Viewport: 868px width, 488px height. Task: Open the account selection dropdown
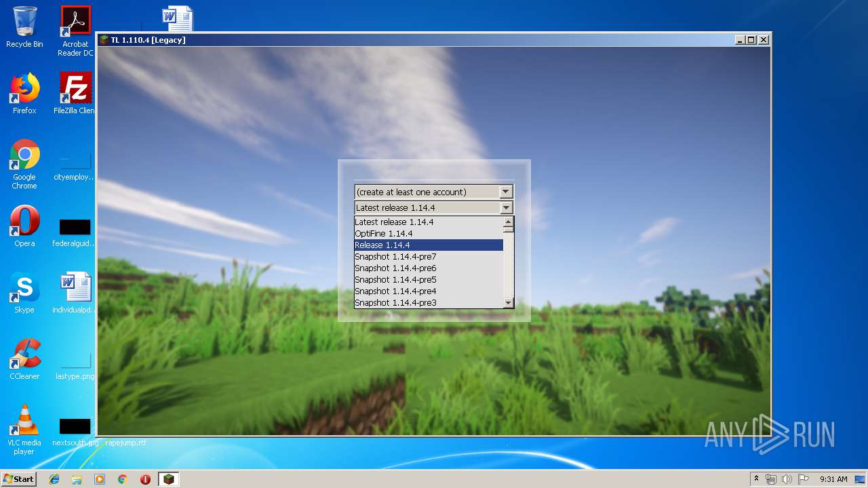(434, 192)
